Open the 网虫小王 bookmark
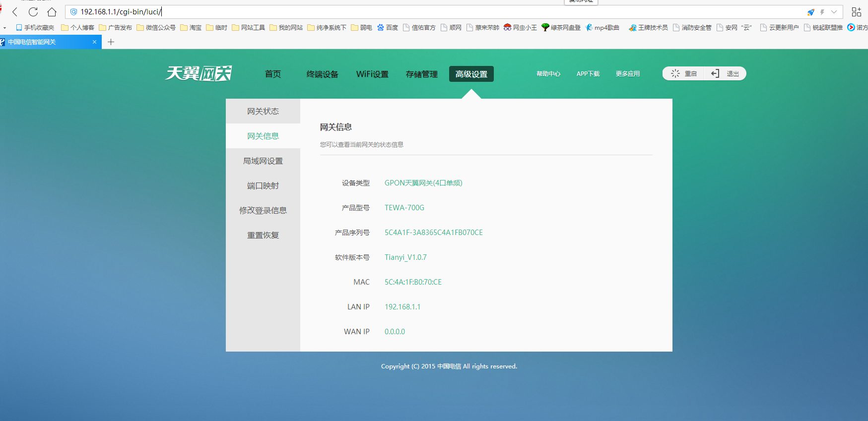This screenshot has height=421, width=868. click(x=521, y=28)
